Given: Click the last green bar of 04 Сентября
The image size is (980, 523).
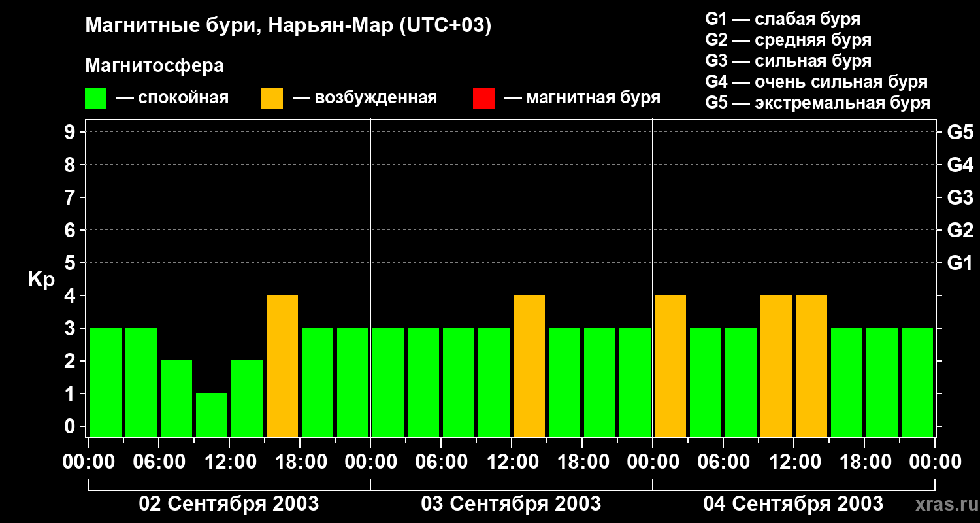Looking at the screenshot, I should [917, 382].
